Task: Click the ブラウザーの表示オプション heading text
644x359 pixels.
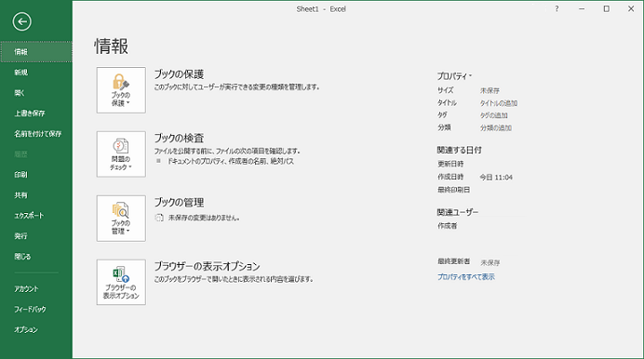Action: (207, 266)
